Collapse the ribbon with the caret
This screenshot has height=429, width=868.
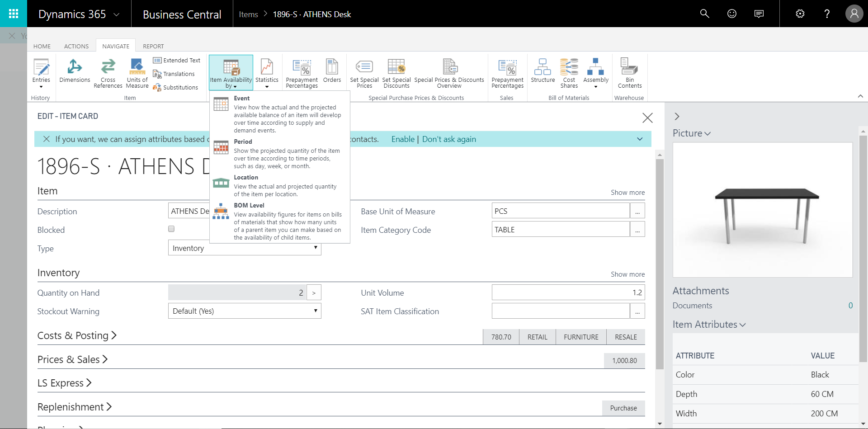point(860,96)
